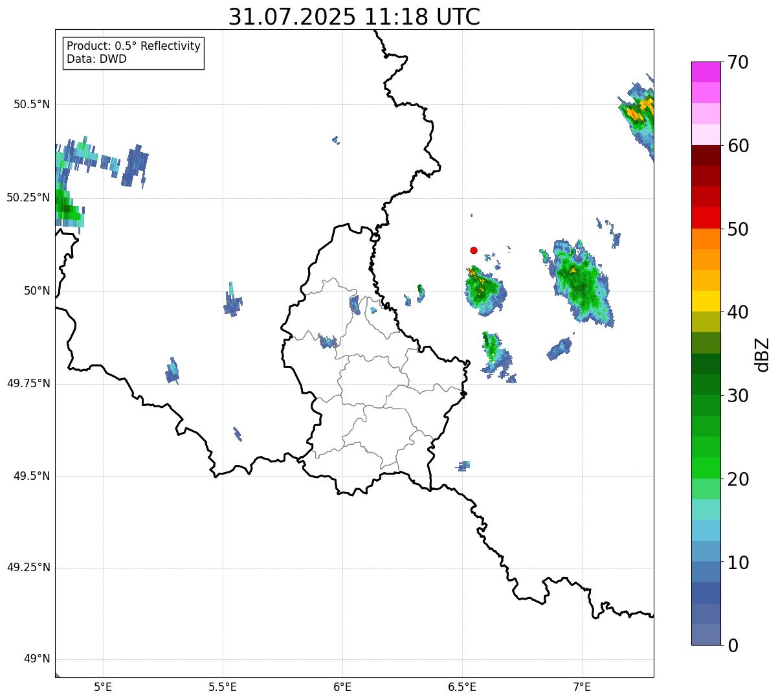
Task: Click the '49.5°N' latitude label
Action: (x=32, y=476)
